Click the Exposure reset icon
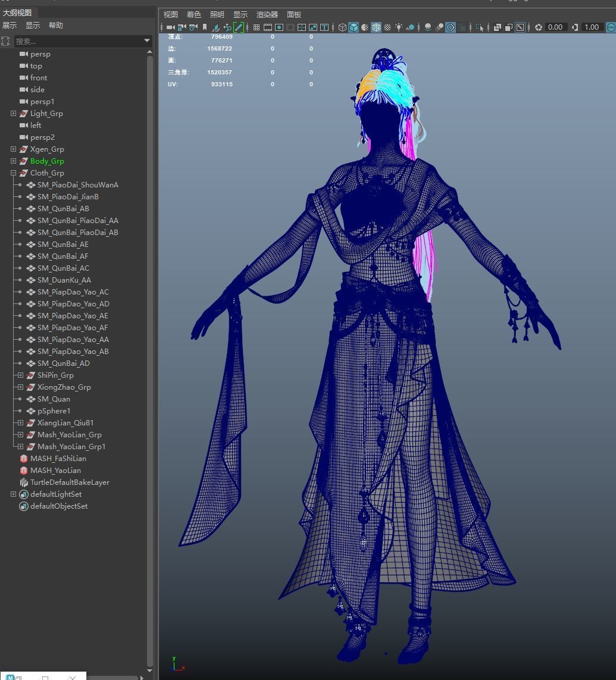 [539, 27]
